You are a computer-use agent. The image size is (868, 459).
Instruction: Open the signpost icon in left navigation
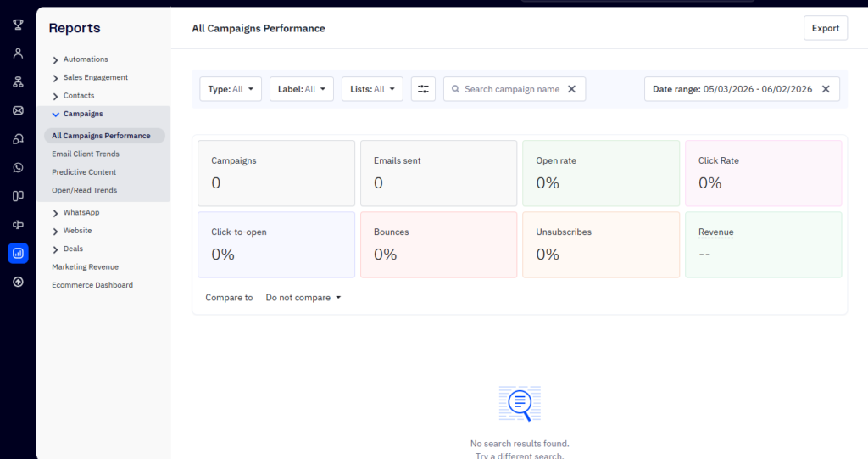point(19,225)
